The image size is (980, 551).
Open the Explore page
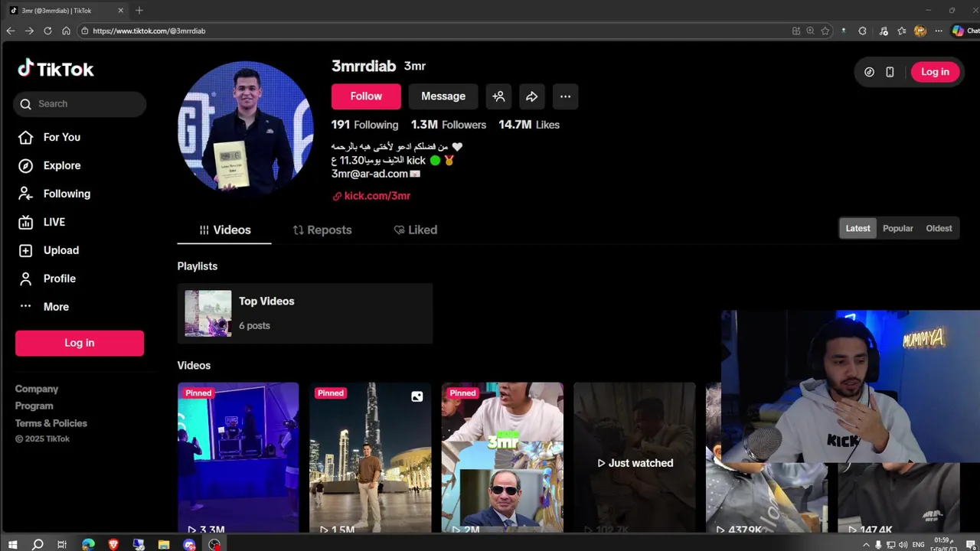coord(61,165)
